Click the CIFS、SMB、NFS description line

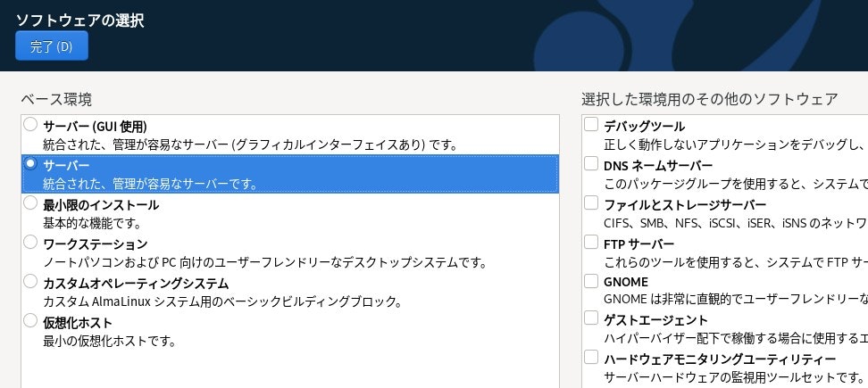(x=736, y=223)
